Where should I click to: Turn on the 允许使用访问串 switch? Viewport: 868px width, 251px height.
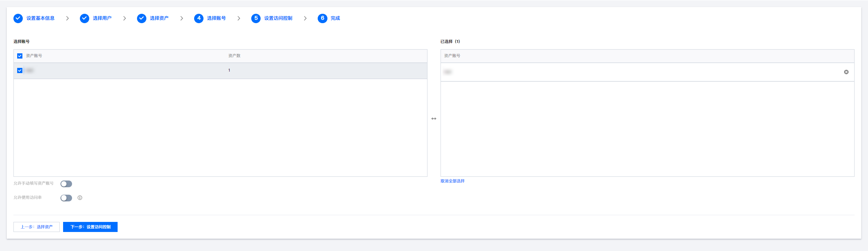pos(66,198)
